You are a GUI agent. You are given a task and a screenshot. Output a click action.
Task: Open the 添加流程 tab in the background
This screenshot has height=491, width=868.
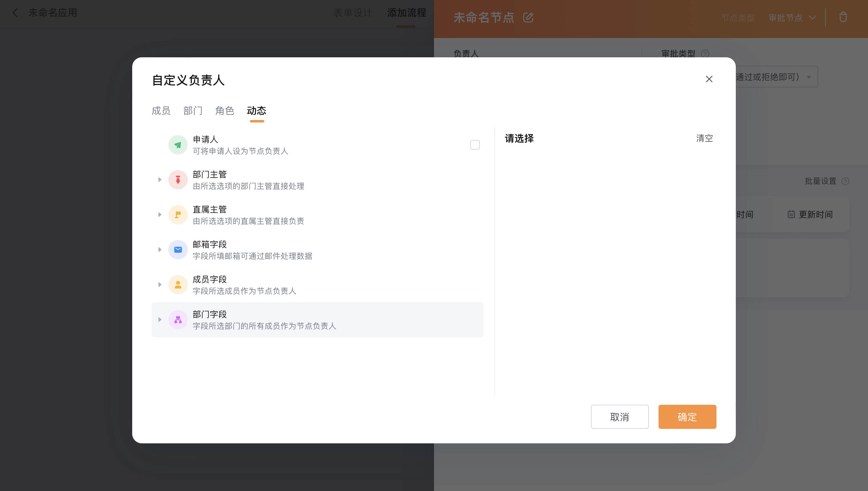(x=407, y=13)
